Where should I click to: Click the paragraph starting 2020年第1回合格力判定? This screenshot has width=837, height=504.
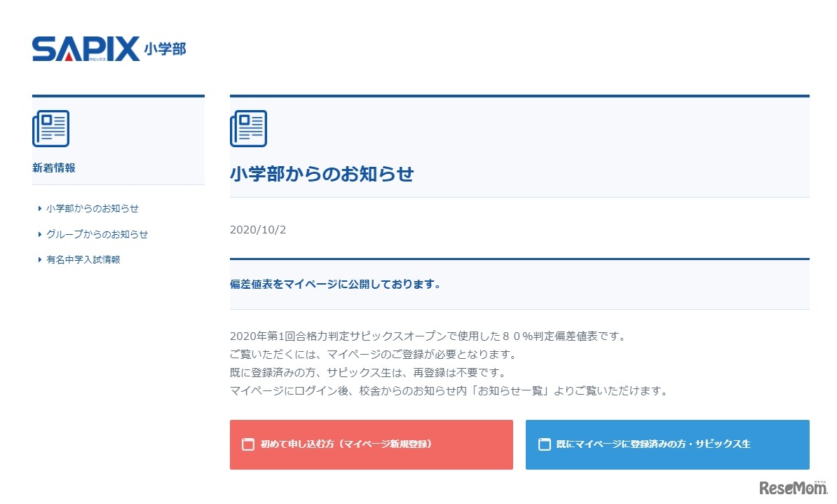tap(427, 336)
